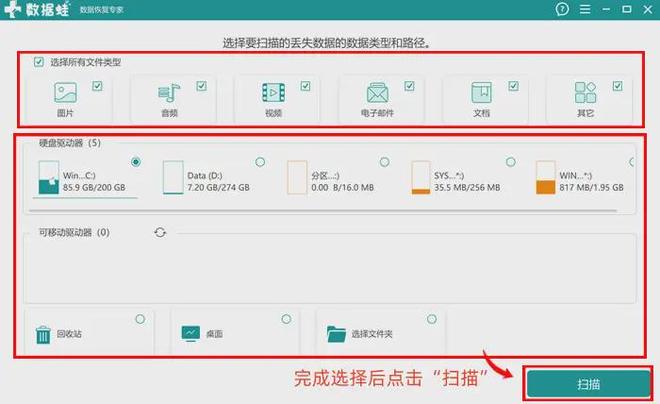Viewport: 660px width, 404px height.
Task: Choose the Desktop (桌面) location radio button
Action: point(283,318)
